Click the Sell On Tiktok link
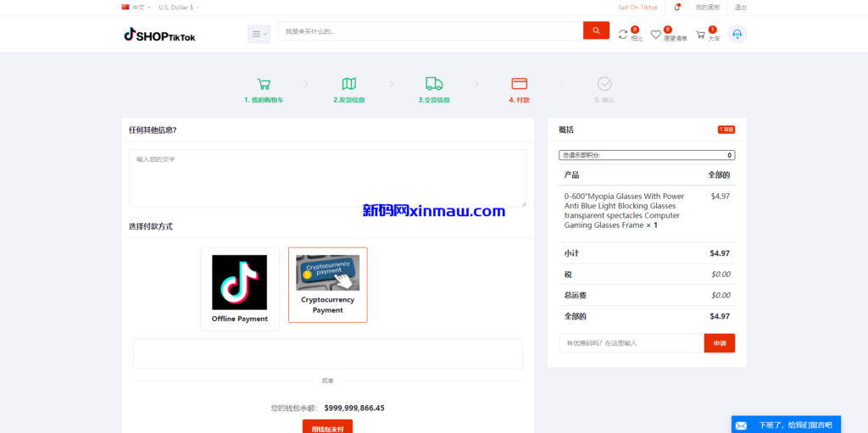This screenshot has width=868, height=433. [637, 7]
